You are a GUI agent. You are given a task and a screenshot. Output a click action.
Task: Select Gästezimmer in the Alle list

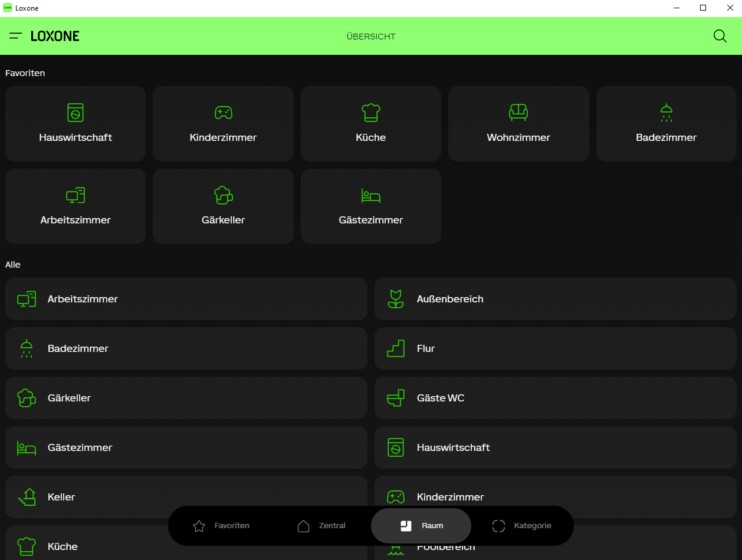point(186,447)
